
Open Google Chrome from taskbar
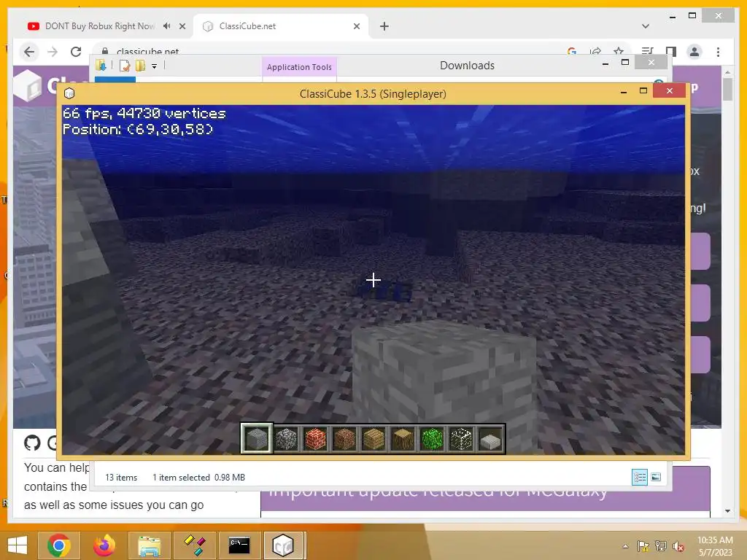[59, 545]
